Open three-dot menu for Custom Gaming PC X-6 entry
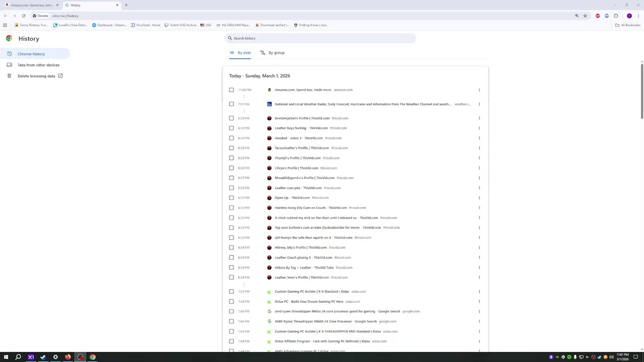Image resolution: width=644 pixels, height=362 pixels. (479, 292)
